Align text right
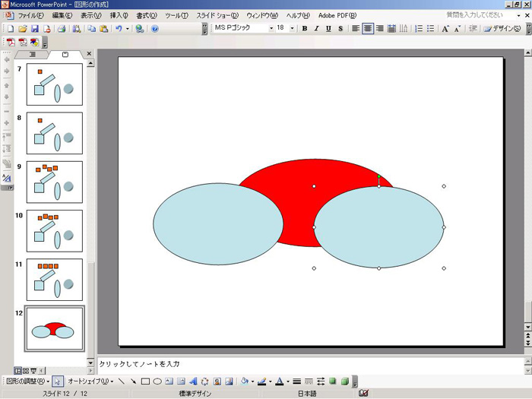532x399 pixels. [x=380, y=29]
